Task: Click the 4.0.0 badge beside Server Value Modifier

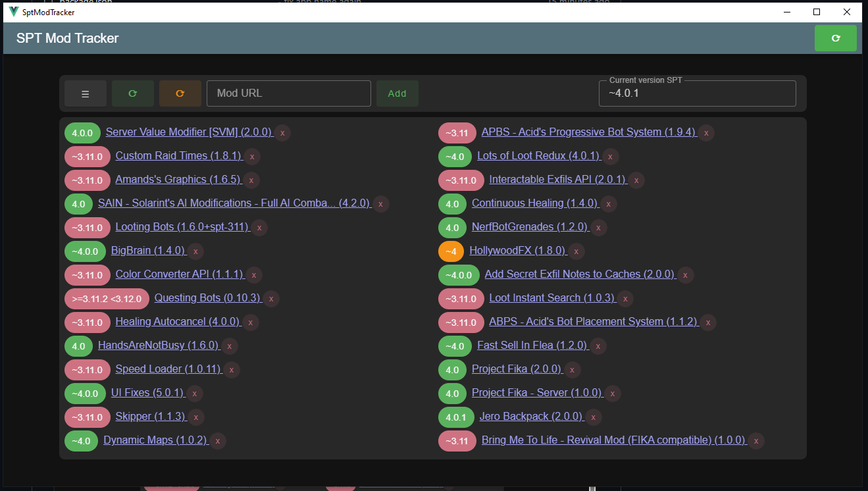Action: pyautogui.click(x=82, y=132)
